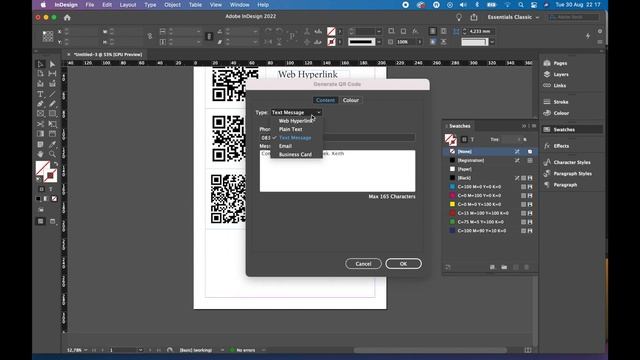Select the C=0 M=100 Y=0 K=0 swatch

490,196
